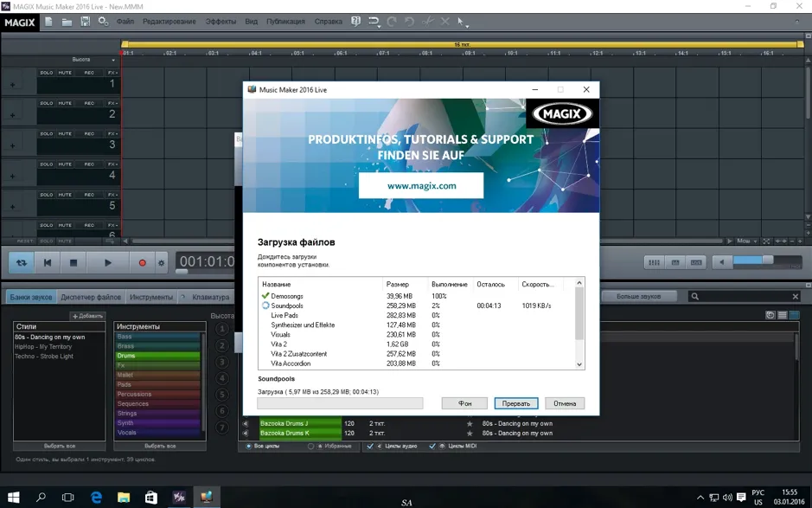This screenshot has width=812, height=508.
Task: Open the FX dropdown on track 3
Action: [112, 134]
